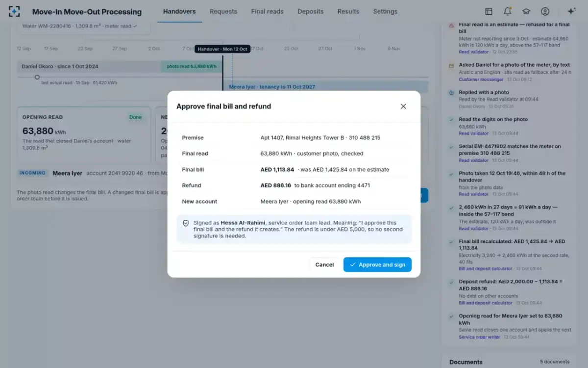The image size is (588, 368).
Task: Click Approve and sign button
Action: (x=377, y=264)
